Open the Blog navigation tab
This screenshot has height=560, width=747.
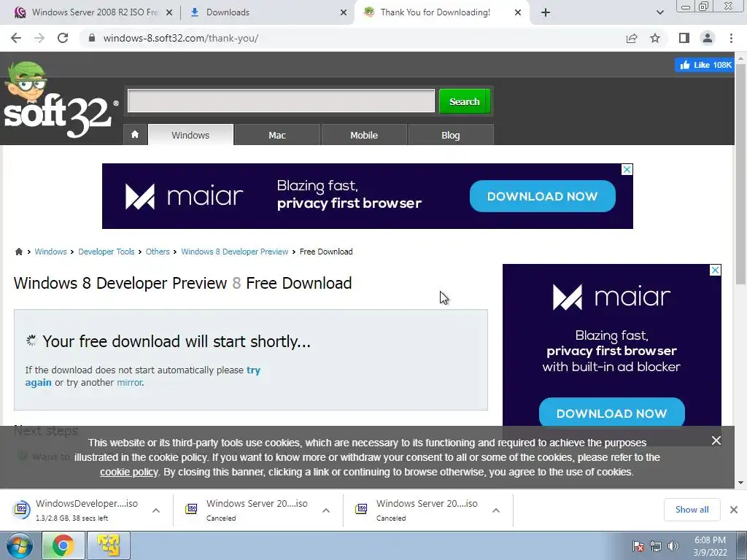451,135
